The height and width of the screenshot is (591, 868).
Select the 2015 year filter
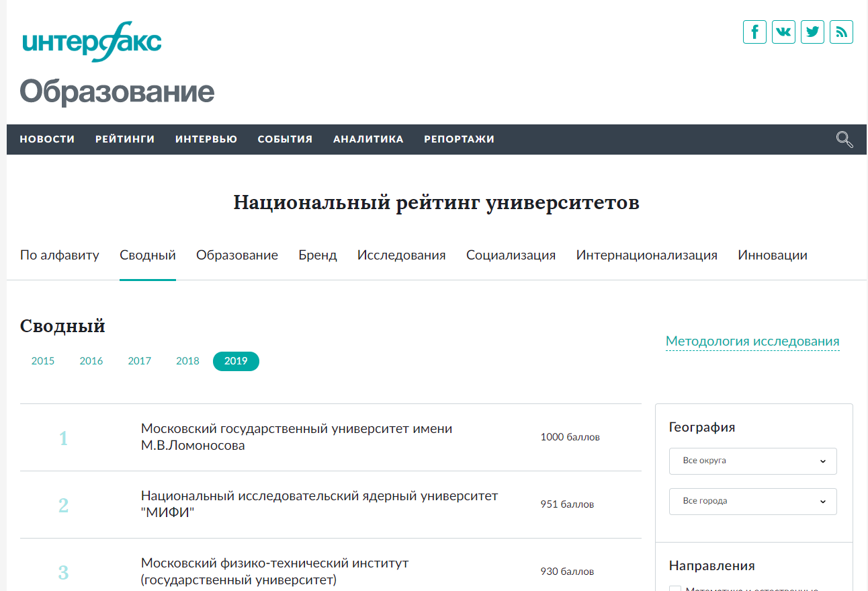click(42, 360)
